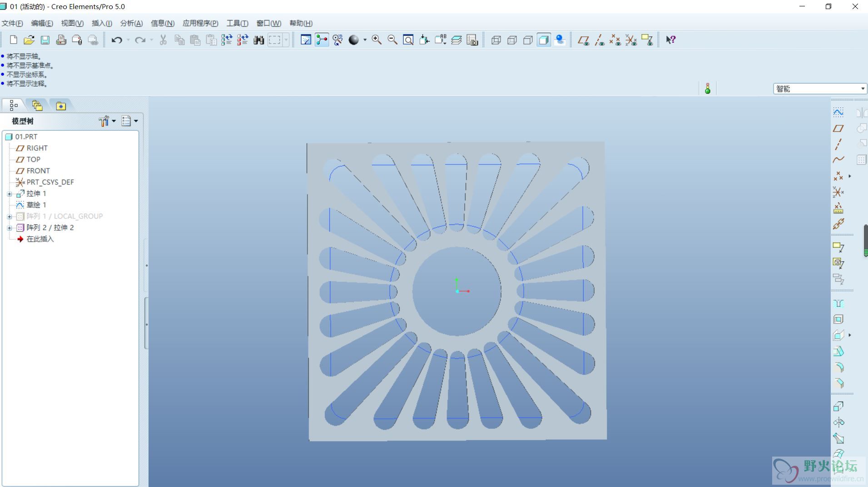Select the Datum Plane tool in the right toolbar
Image resolution: width=868 pixels, height=487 pixels.
tap(838, 129)
